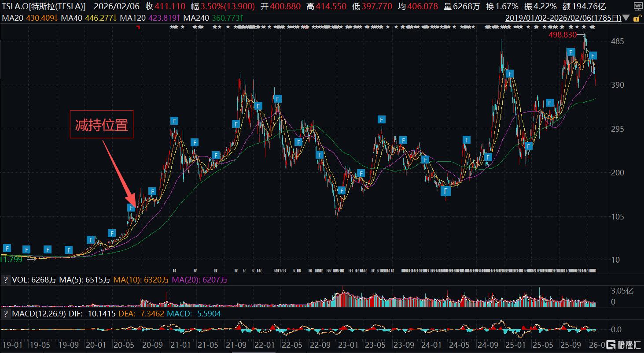The height and width of the screenshot is (353, 644).
Task: Click the 295 level on the price axis
Action: pos(617,129)
